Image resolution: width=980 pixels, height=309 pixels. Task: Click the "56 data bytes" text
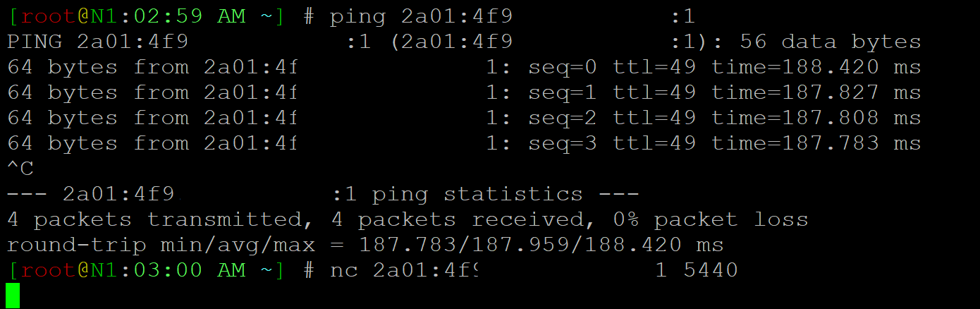[x=830, y=42]
